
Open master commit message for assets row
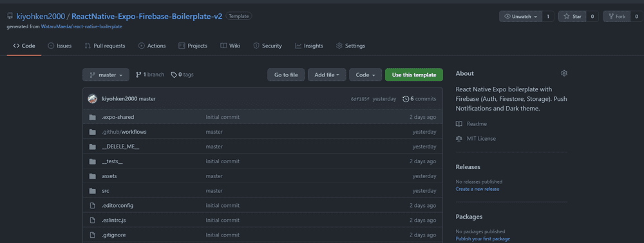point(214,176)
